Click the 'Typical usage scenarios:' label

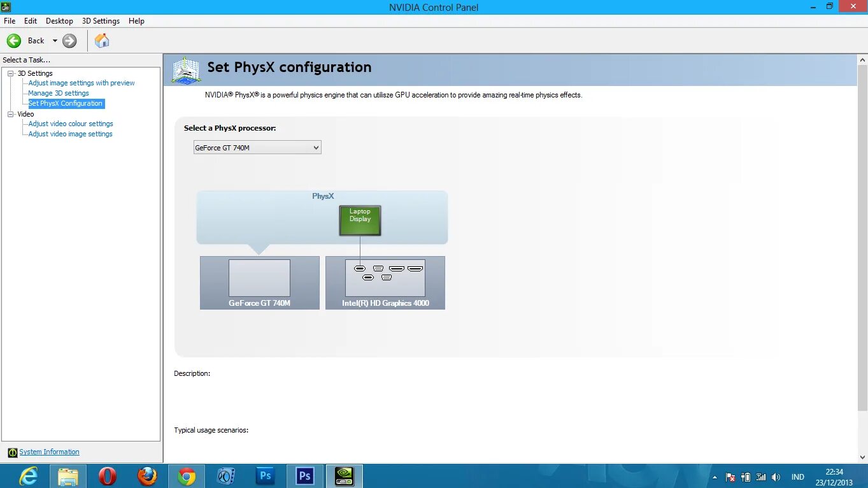(x=211, y=430)
